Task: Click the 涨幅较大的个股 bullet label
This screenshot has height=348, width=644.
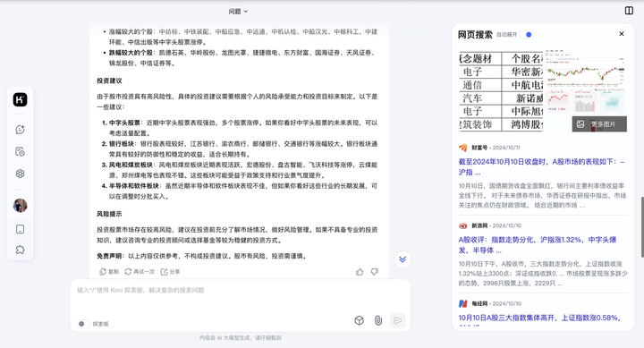Action: [x=131, y=31]
